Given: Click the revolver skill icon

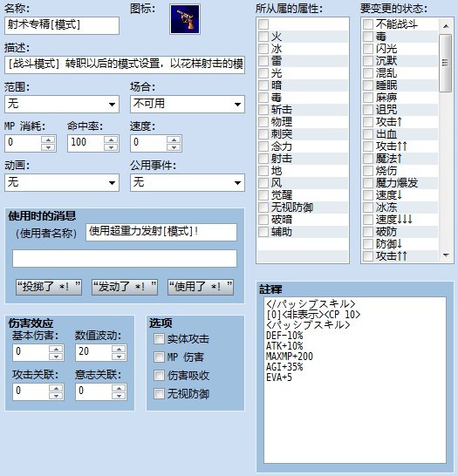Looking at the screenshot, I should (185, 19).
